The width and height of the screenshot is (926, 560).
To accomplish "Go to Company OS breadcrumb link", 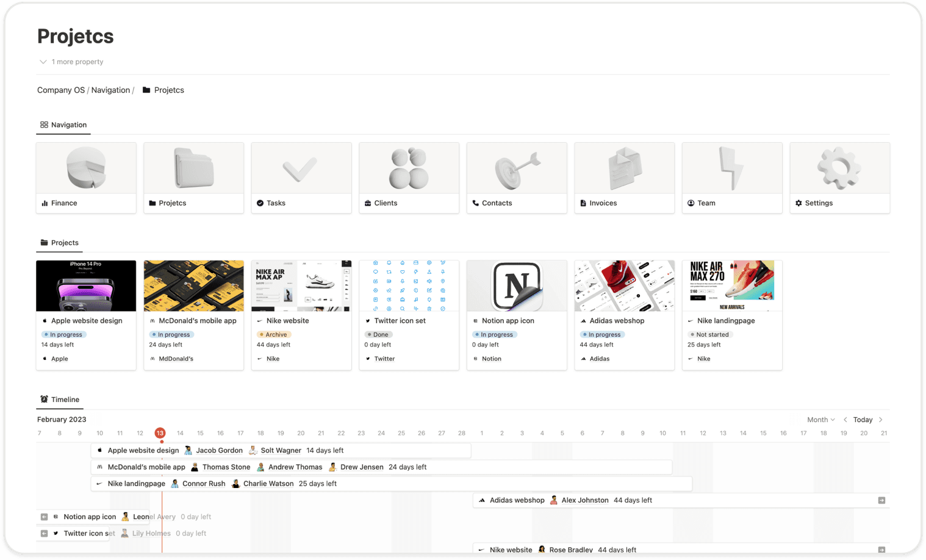I will 61,90.
